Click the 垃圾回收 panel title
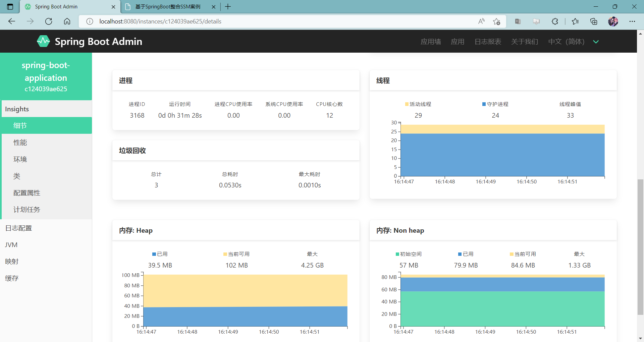Image resolution: width=644 pixels, height=342 pixels. [x=132, y=151]
